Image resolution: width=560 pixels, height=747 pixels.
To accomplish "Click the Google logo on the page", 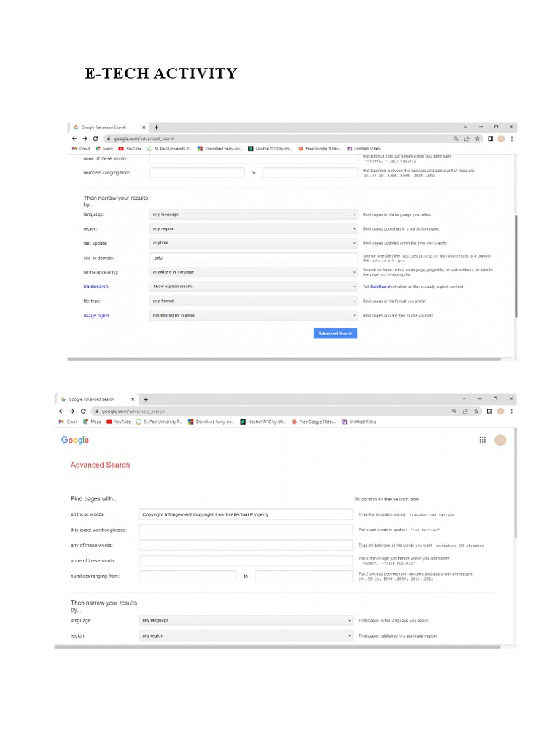I will click(x=75, y=440).
